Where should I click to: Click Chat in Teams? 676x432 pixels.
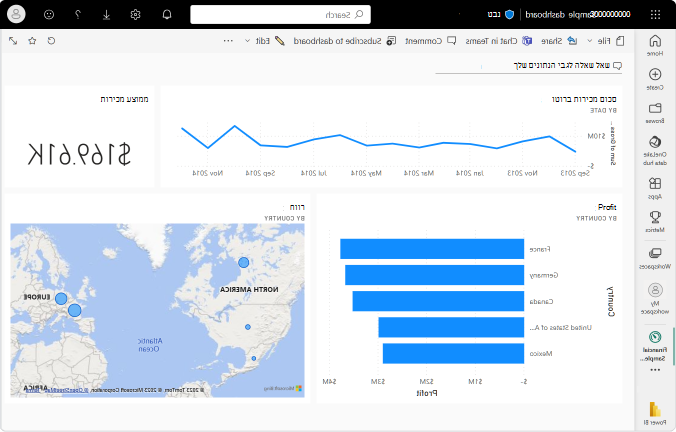tap(499, 41)
